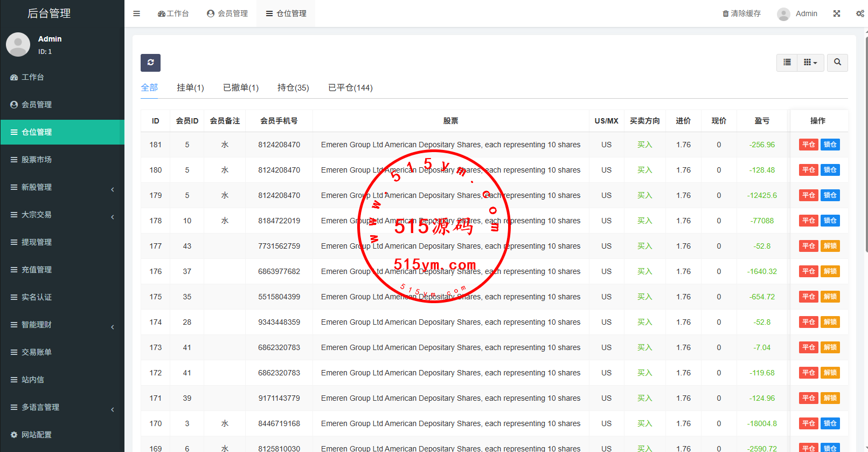
Task: Open 提现管理 in the sidebar
Action: [x=37, y=242]
